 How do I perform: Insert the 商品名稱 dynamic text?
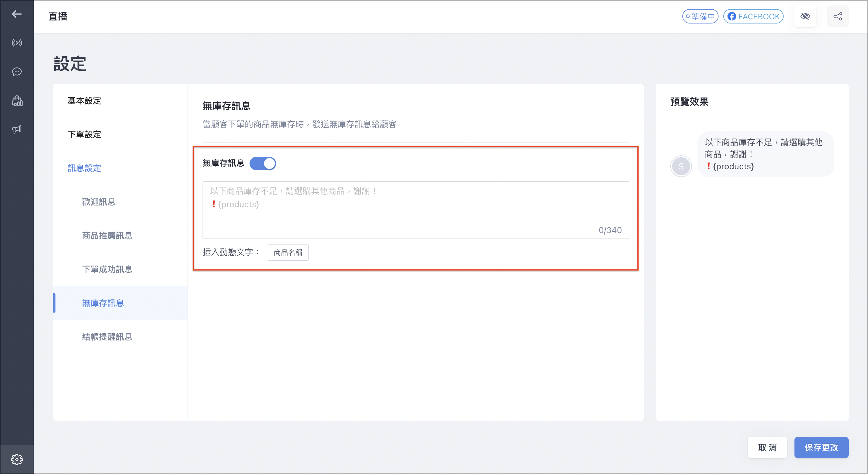[x=288, y=252]
